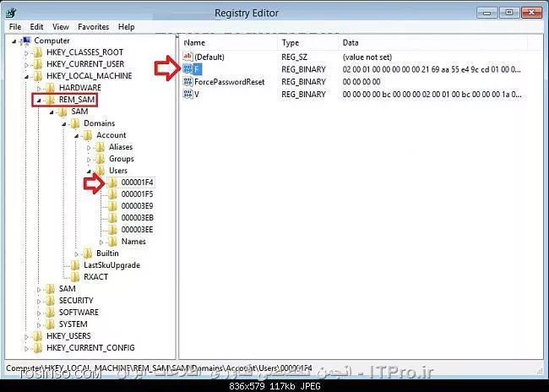549x392 pixels.
Task: Expand the HKEY_CURRENT_USER key
Action: [x=26, y=65]
